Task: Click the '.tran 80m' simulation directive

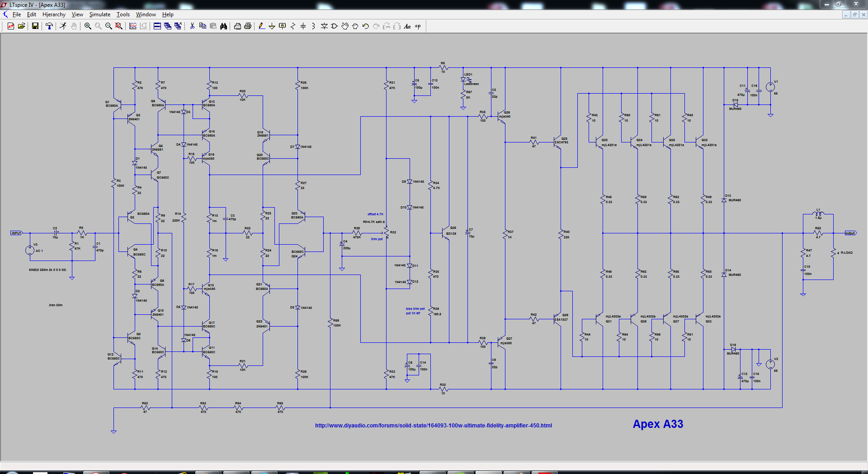Action: point(56,305)
